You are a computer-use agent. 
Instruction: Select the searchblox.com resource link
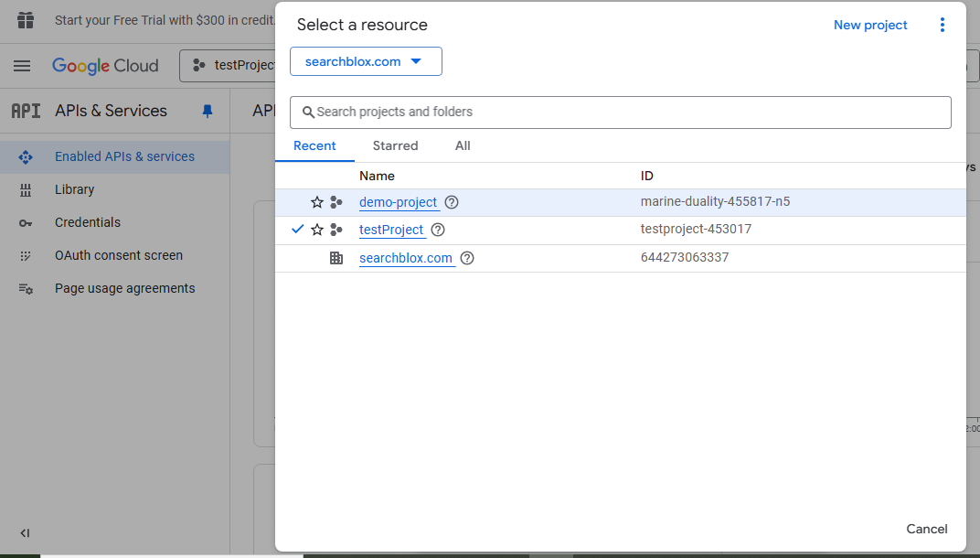coord(406,258)
